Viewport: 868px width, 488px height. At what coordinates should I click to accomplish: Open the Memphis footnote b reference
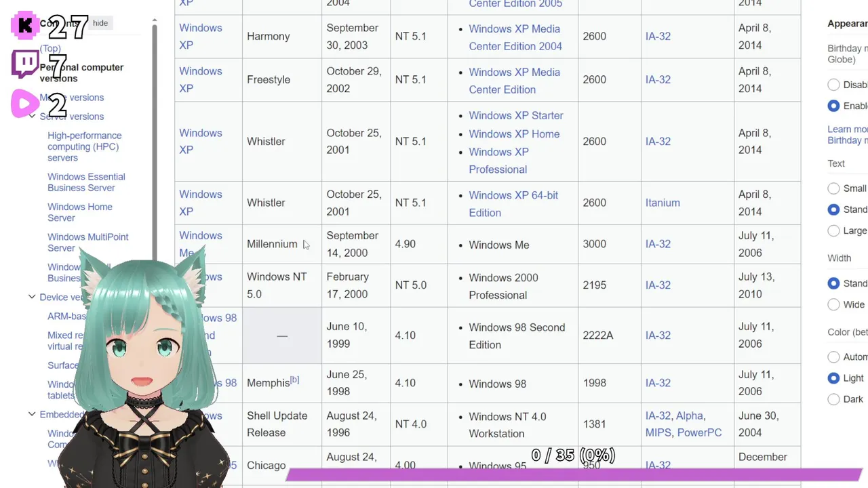(x=295, y=380)
